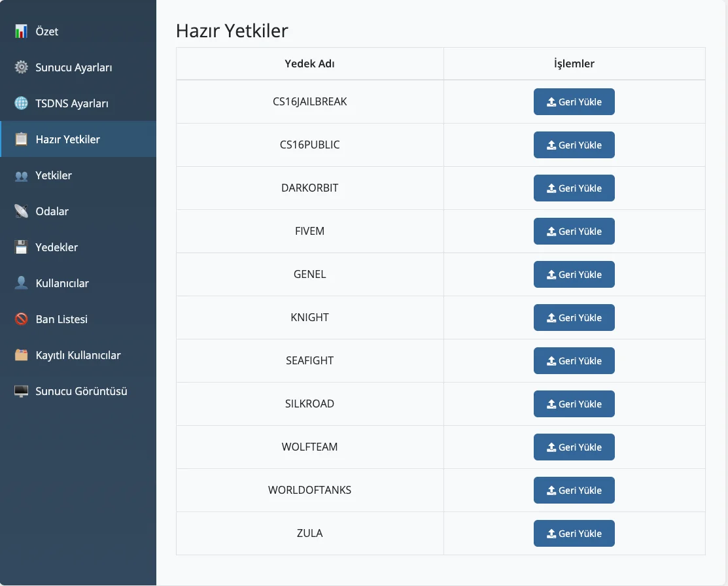Open Ban Listesi
This screenshot has width=728, height=586.
click(78, 319)
